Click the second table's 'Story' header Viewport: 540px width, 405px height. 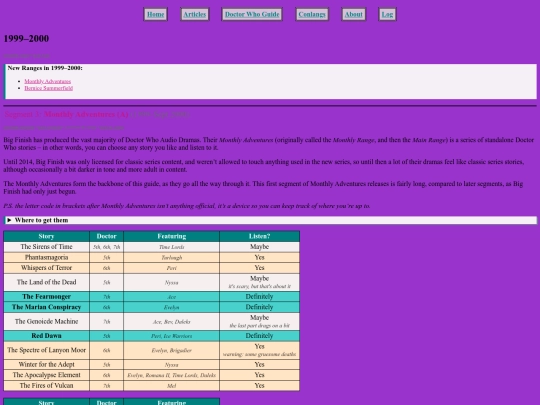46,402
